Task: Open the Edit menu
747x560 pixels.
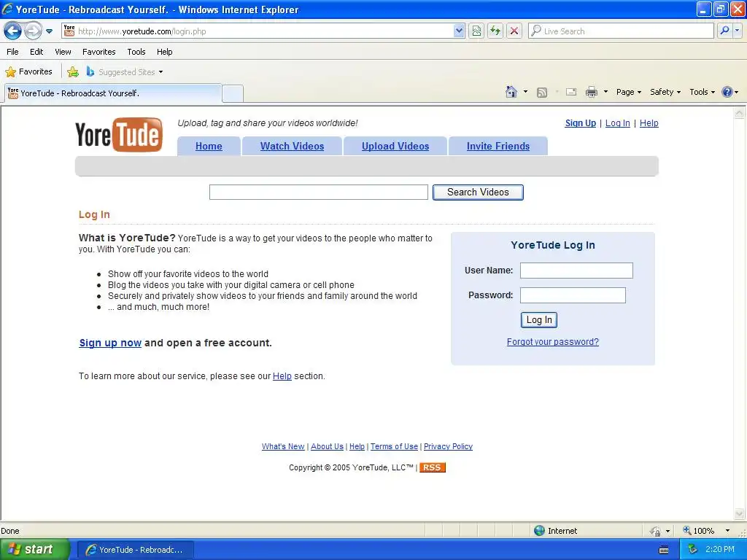Action: click(x=36, y=52)
